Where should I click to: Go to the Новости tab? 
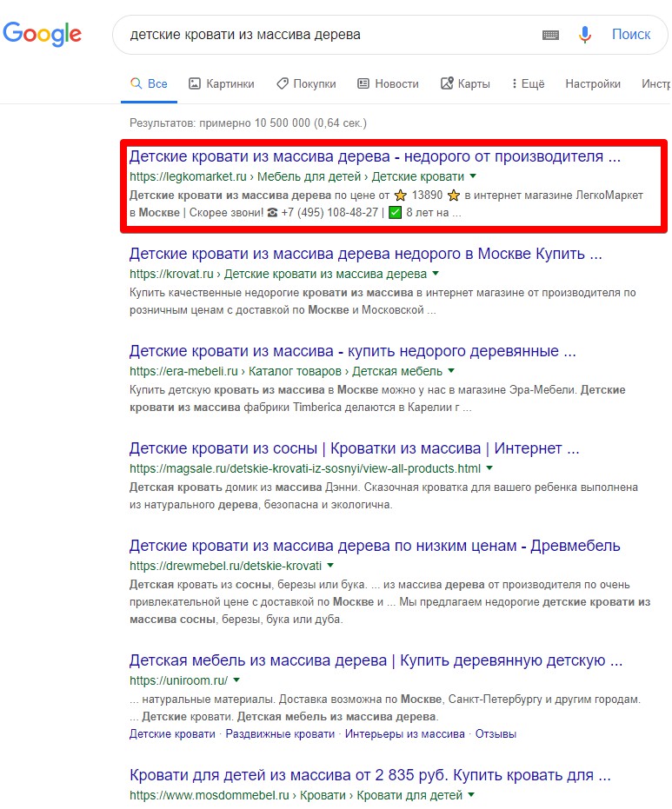pos(388,83)
